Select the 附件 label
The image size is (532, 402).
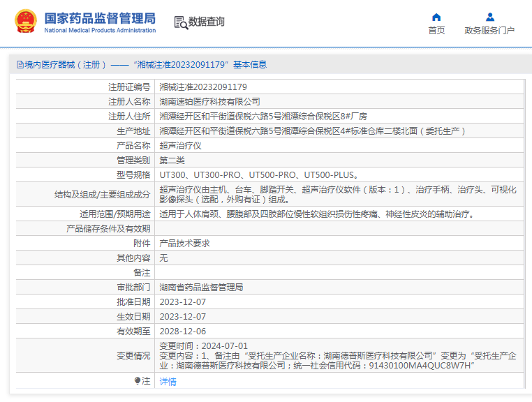pyautogui.click(x=142, y=244)
